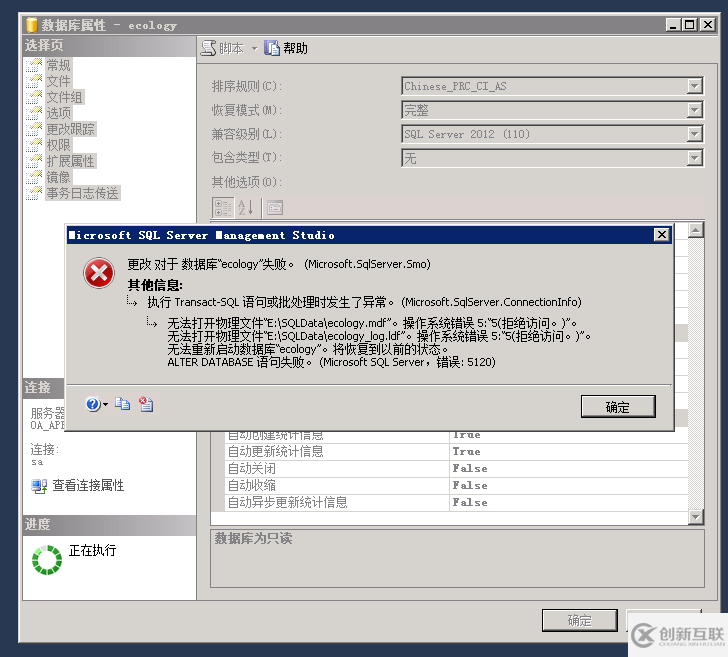The height and width of the screenshot is (657, 728).
Task: Click False value of 自动关闭
Action: coord(470,469)
